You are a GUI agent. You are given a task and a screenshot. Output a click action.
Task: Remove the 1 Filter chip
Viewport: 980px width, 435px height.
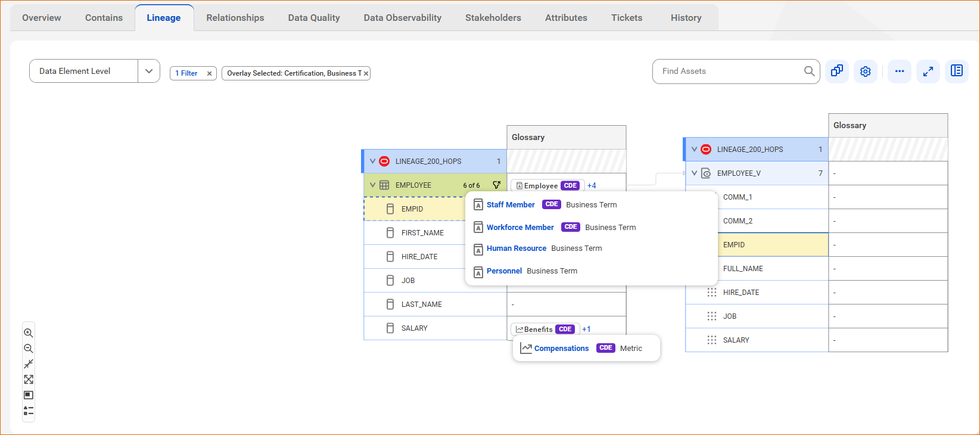(x=209, y=73)
